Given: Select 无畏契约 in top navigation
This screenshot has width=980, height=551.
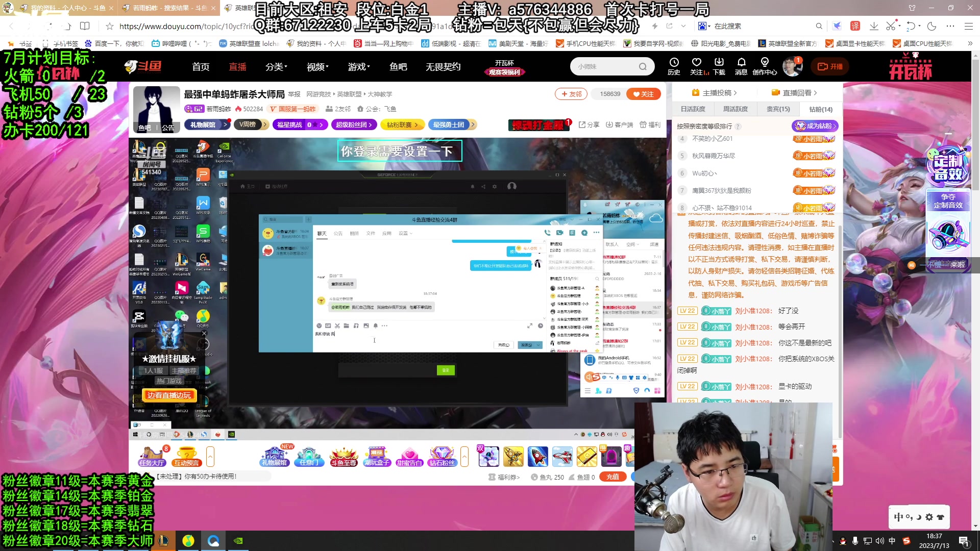Looking at the screenshot, I should [443, 67].
